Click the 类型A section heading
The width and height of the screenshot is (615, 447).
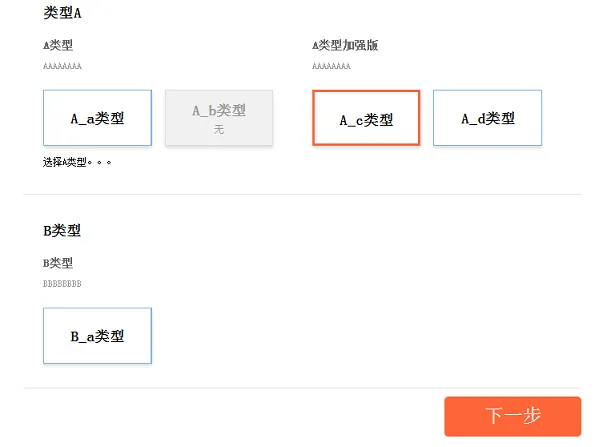(63, 13)
